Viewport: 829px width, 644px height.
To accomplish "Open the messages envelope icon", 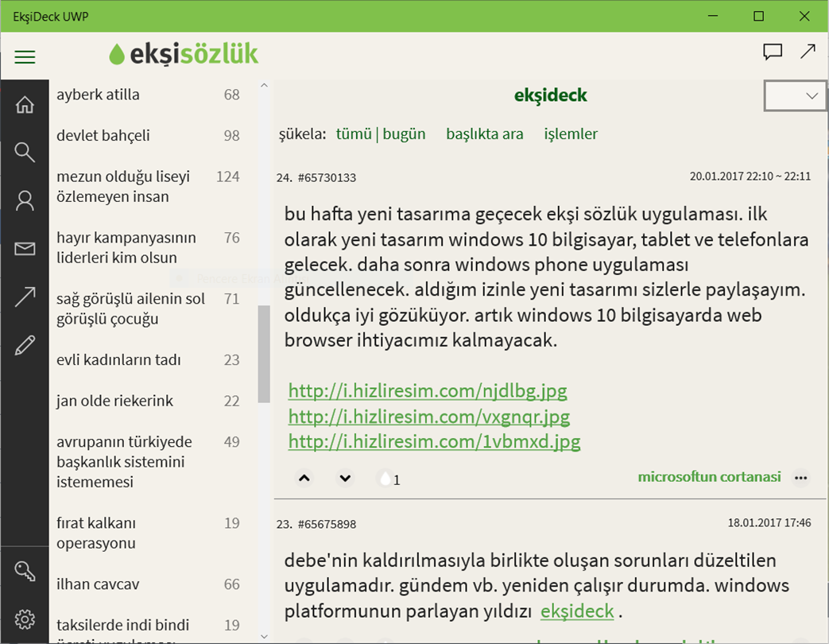I will [x=25, y=249].
